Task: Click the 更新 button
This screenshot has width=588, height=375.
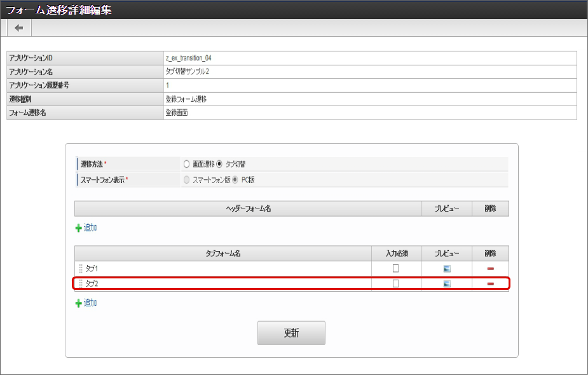Action: pos(291,333)
